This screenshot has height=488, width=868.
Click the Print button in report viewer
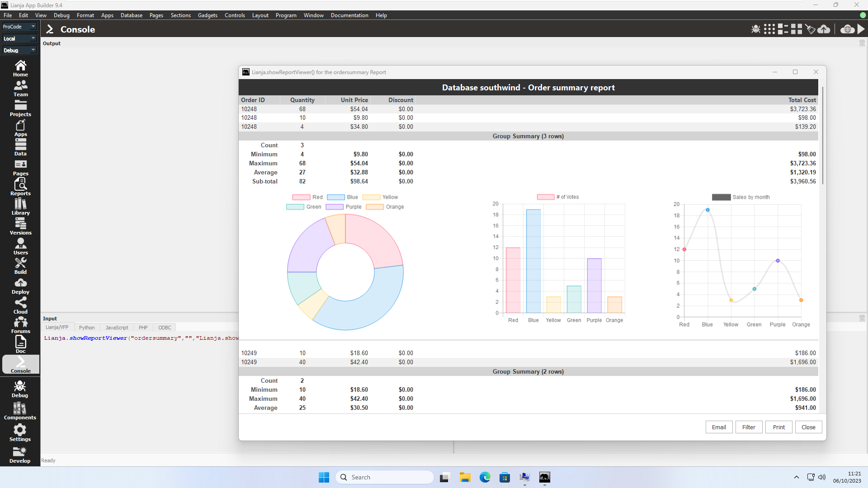[778, 427]
